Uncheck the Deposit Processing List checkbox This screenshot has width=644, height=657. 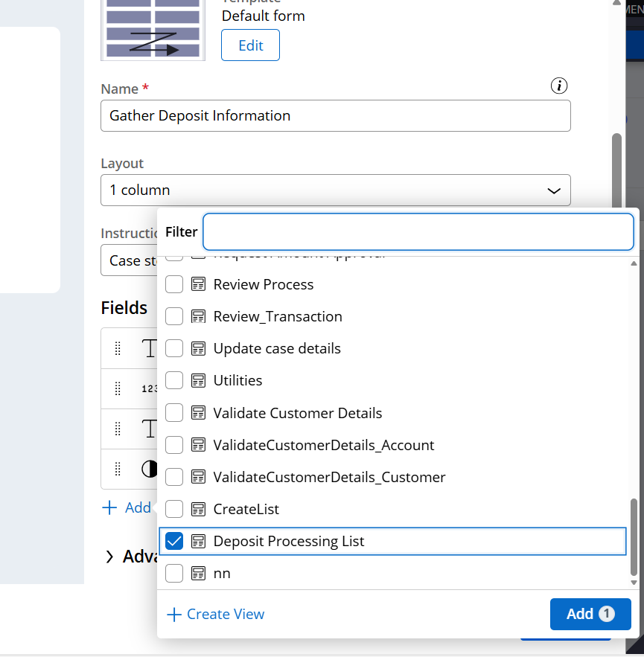click(x=174, y=542)
